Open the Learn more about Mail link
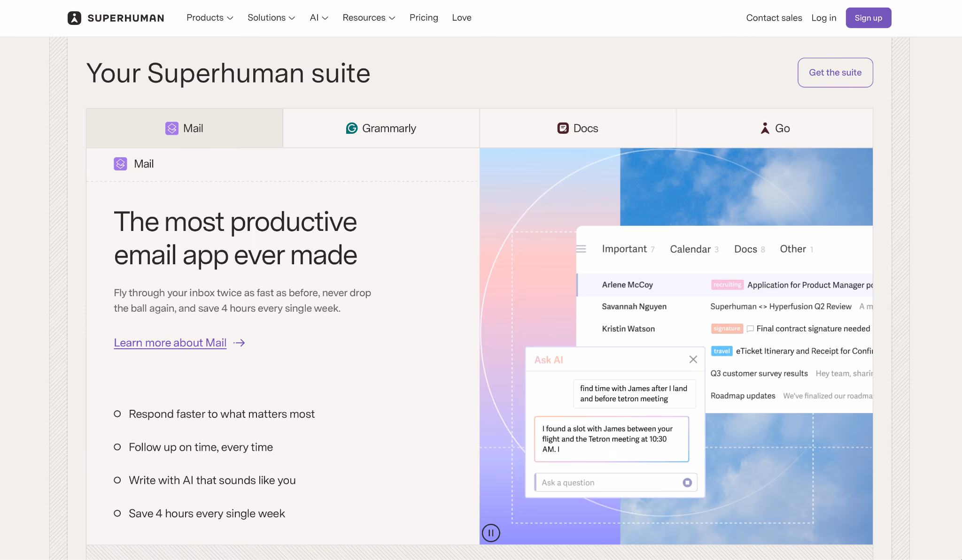Screen dimensions: 962x560 tap(170, 343)
